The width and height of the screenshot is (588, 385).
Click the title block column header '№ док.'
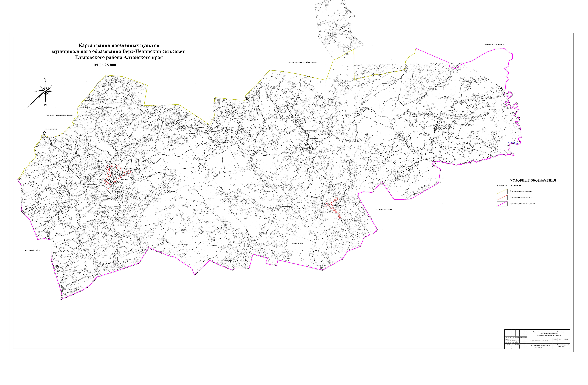(x=517, y=338)
